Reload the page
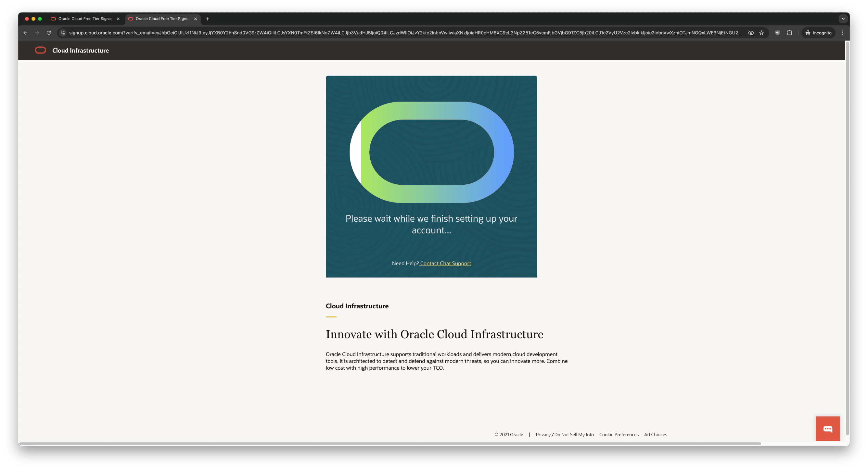This screenshot has width=868, height=470. (48, 33)
